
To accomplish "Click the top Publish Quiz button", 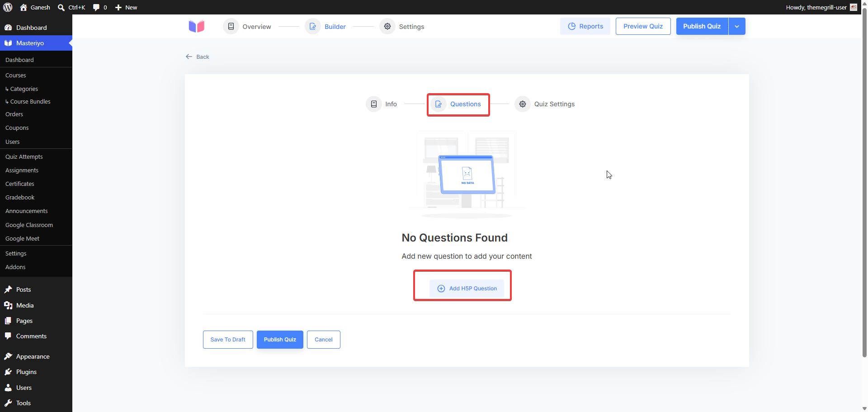I will click(x=702, y=26).
